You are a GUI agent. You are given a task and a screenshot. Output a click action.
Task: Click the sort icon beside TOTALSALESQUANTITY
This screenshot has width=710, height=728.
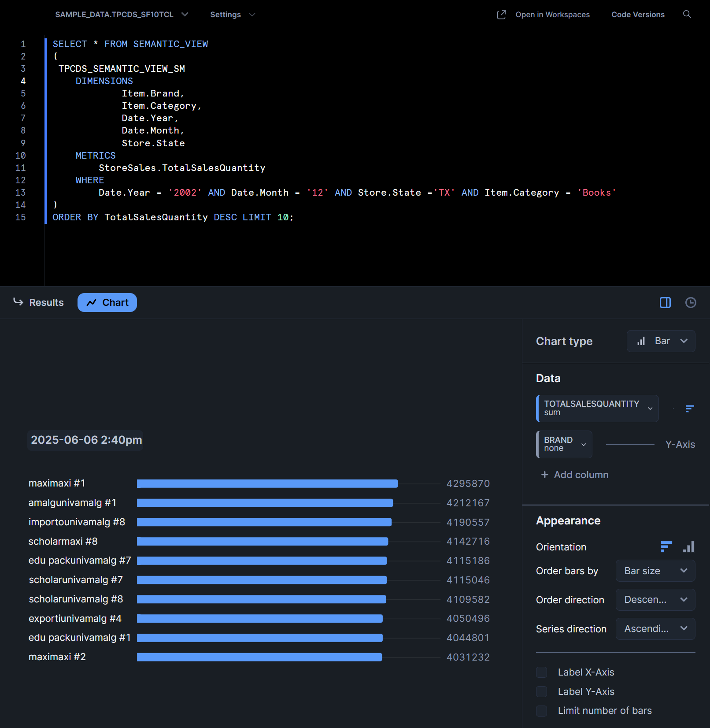click(690, 409)
